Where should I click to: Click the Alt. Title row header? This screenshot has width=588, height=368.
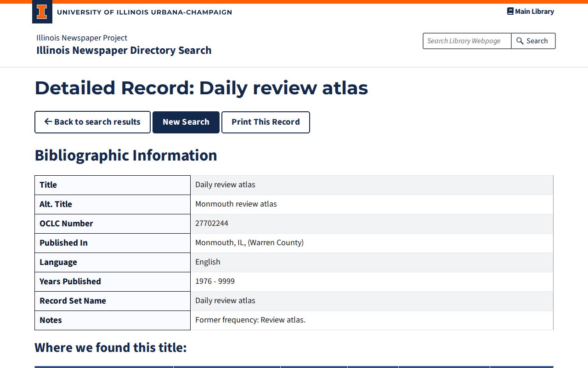113,204
